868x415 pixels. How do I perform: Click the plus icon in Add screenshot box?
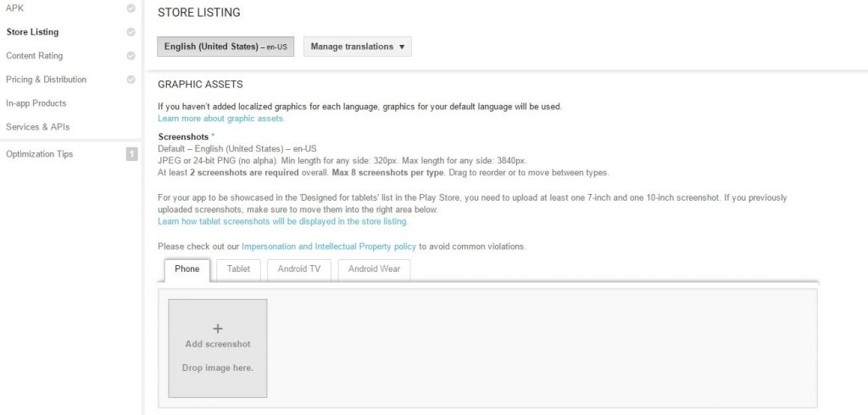point(218,329)
